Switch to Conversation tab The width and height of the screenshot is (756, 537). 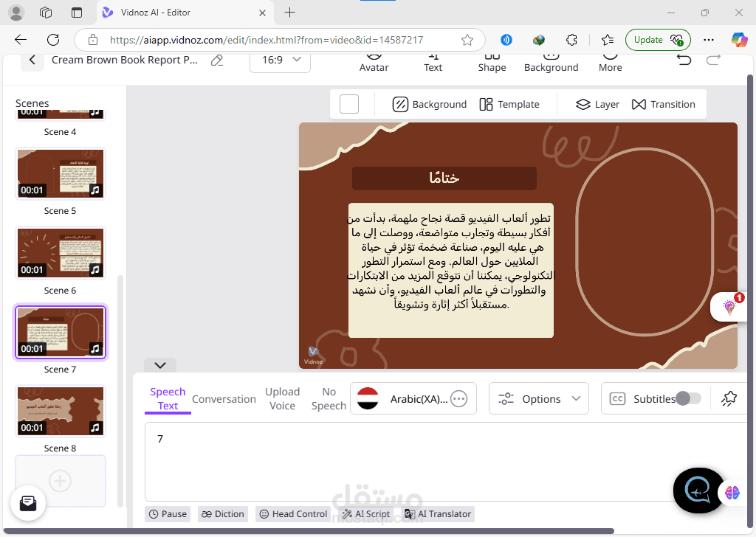tap(224, 399)
